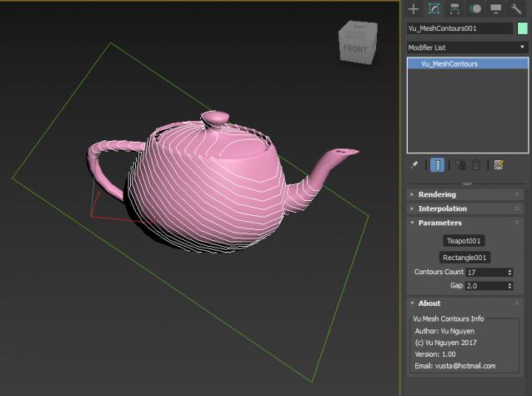Collapse the About rollout
This screenshot has width=532, height=396.
pos(429,303)
